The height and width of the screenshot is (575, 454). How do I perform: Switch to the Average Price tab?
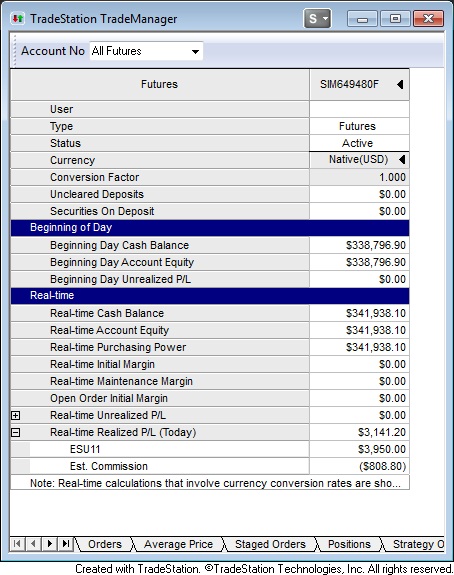(x=178, y=544)
